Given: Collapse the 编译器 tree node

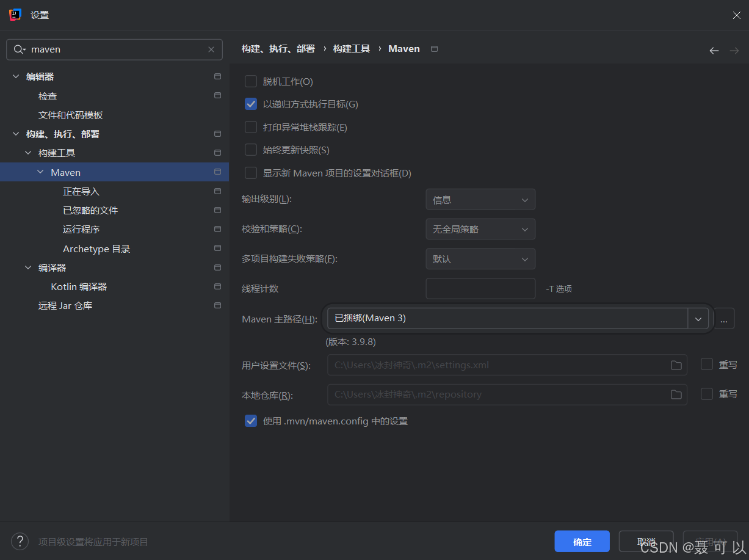Looking at the screenshot, I should click(x=27, y=267).
